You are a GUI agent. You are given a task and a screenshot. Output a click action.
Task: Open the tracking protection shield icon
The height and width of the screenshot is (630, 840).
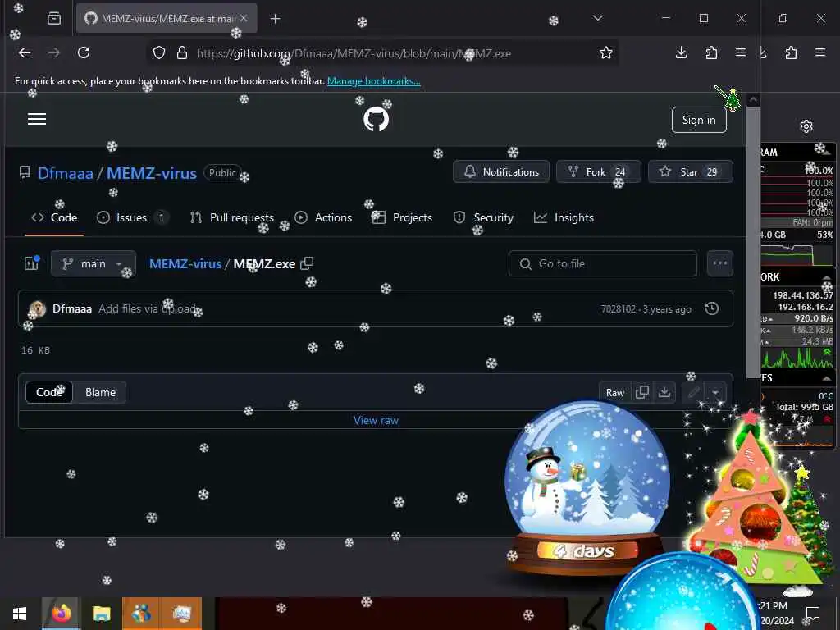(159, 53)
